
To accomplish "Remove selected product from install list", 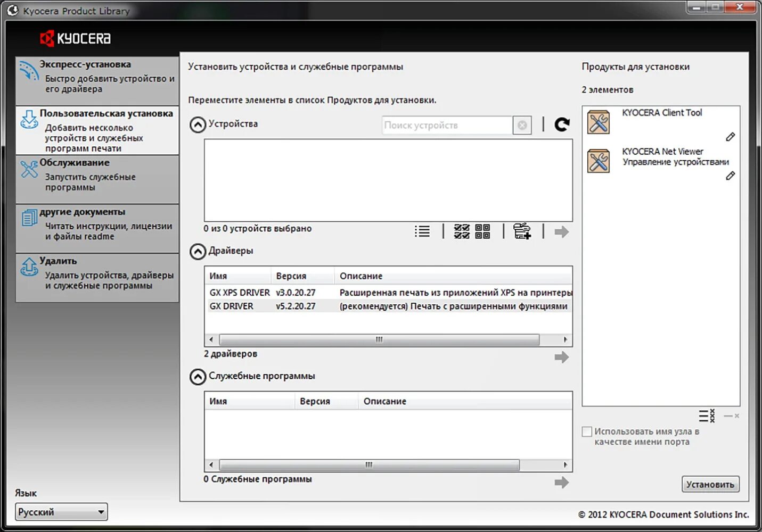I will [732, 415].
